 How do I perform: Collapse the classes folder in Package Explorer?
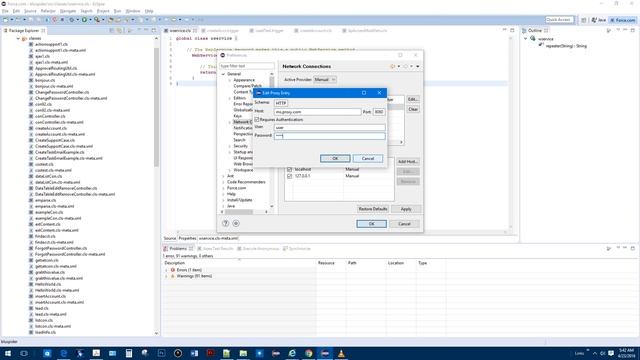point(18,38)
